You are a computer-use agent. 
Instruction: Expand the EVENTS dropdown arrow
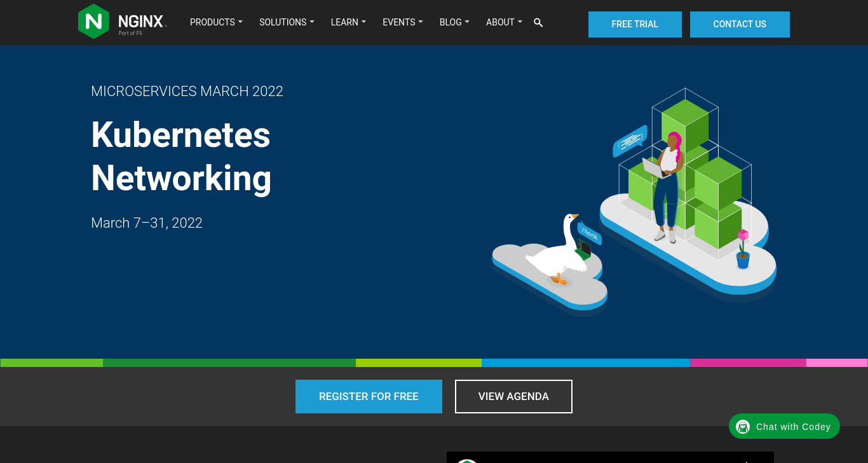pyautogui.click(x=420, y=22)
